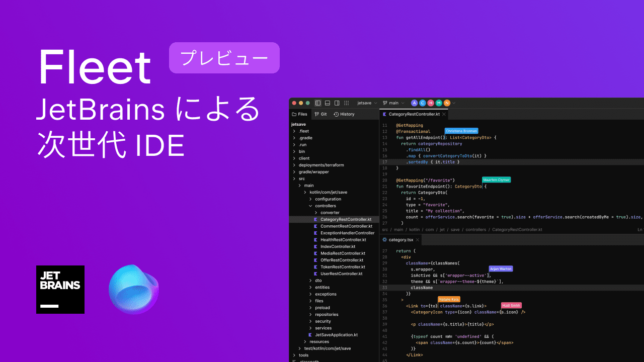Viewport: 644px width, 362px height.
Task: Click the Maarten Clymer cursor label
Action: 496,179
